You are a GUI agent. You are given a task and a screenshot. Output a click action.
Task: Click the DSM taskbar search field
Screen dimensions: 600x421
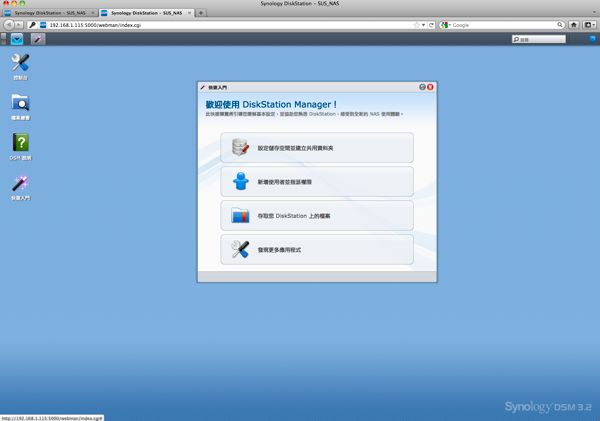click(539, 39)
